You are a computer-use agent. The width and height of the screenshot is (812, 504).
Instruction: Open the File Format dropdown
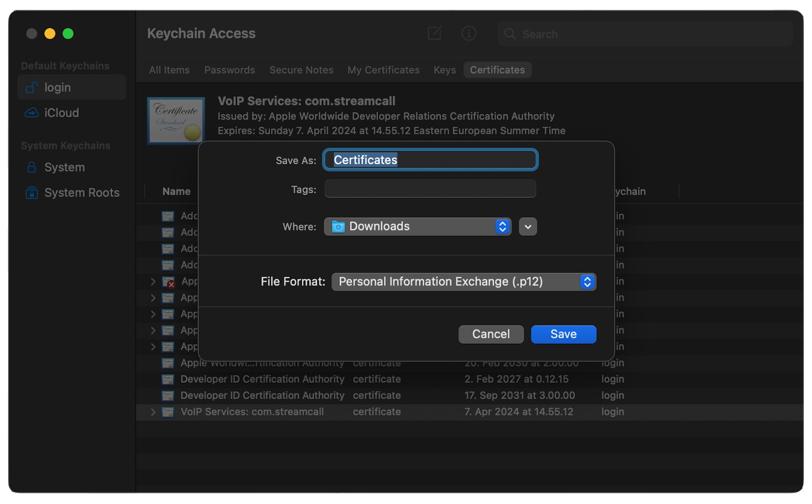(x=463, y=282)
